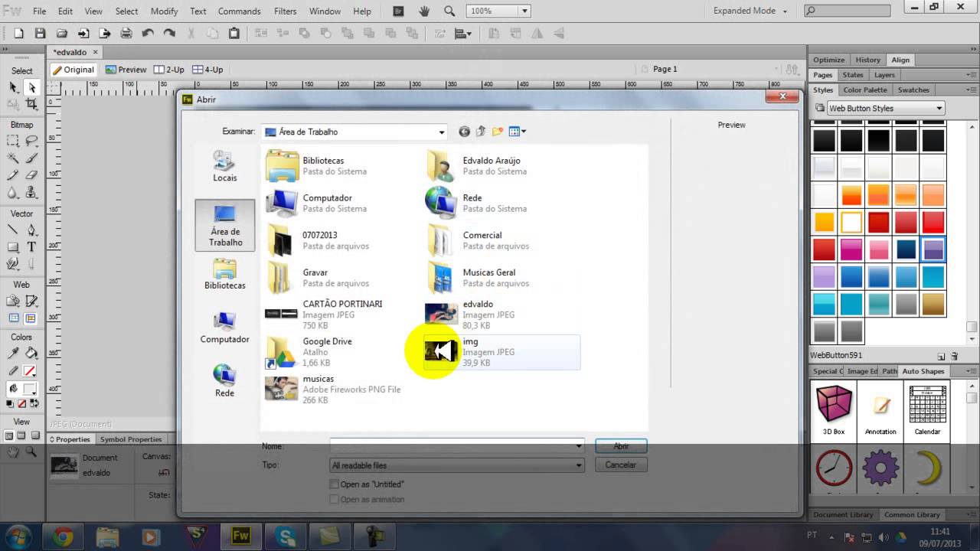Click the Redo arrow in the toolbar
The image size is (980, 551).
pyautogui.click(x=169, y=34)
